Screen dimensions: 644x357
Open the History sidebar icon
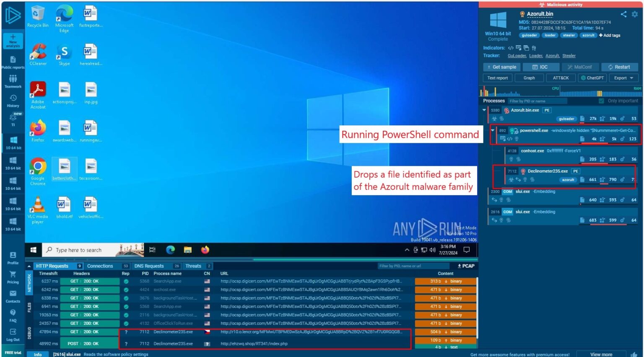click(x=13, y=98)
